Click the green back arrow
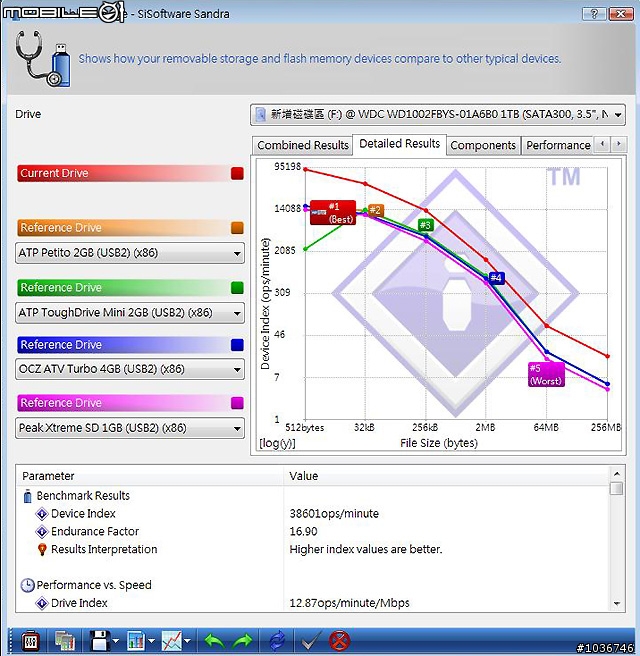Screen dimensions: 640x656 [214, 641]
